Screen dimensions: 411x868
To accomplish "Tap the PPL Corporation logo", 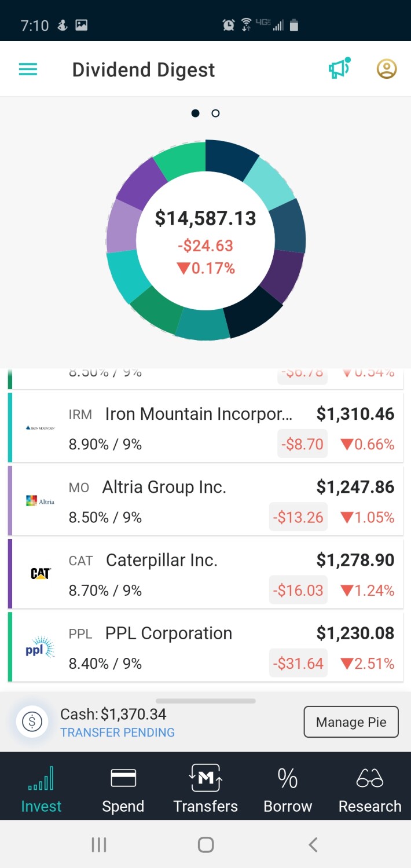I will point(40,647).
